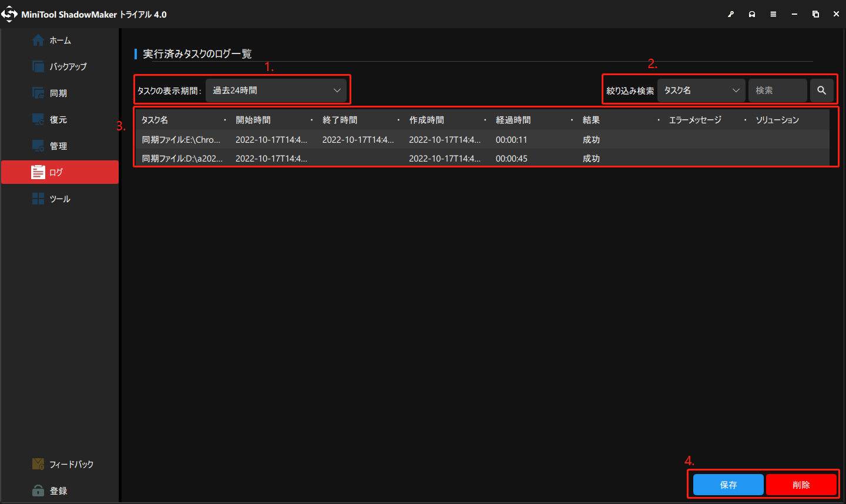
Task: Expand the タスク名 filter dropdown
Action: 701,90
